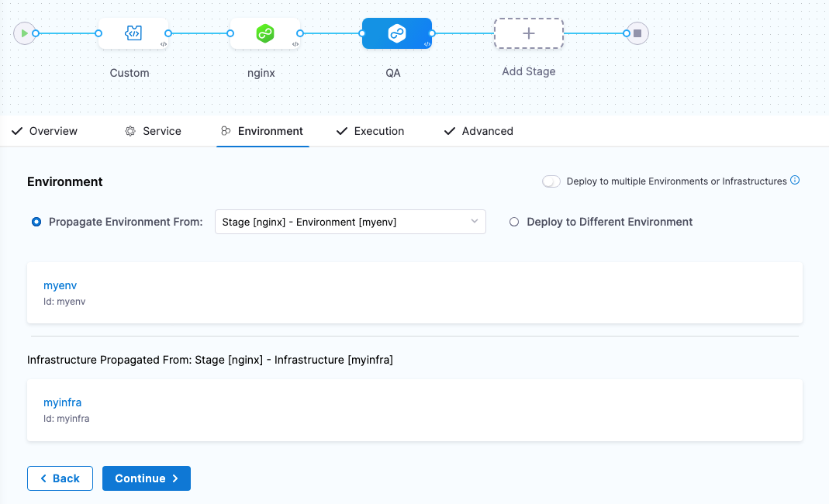Open the Execution tab

pos(370,131)
